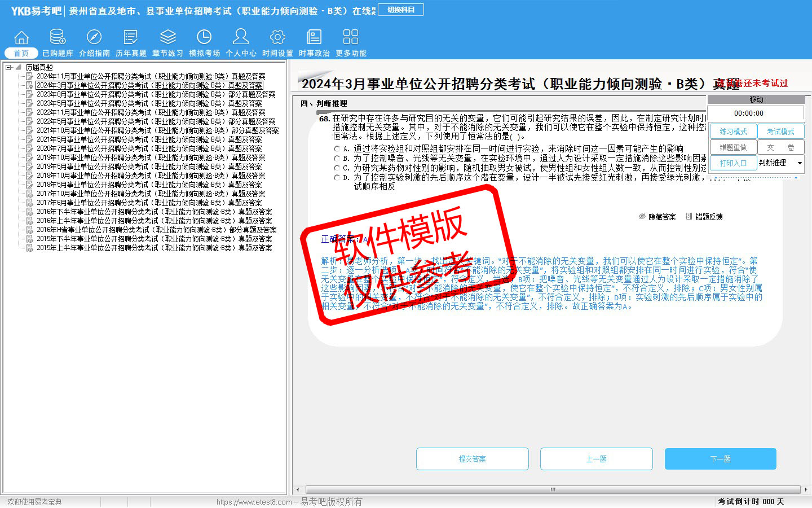Click the horizontal scrollbar thumb

(553, 489)
